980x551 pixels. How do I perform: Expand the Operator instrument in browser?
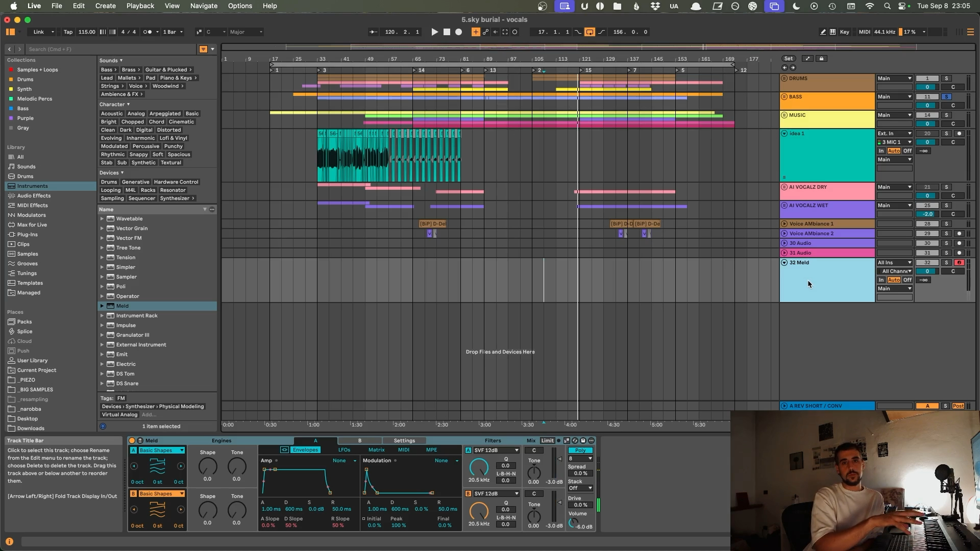(x=102, y=296)
